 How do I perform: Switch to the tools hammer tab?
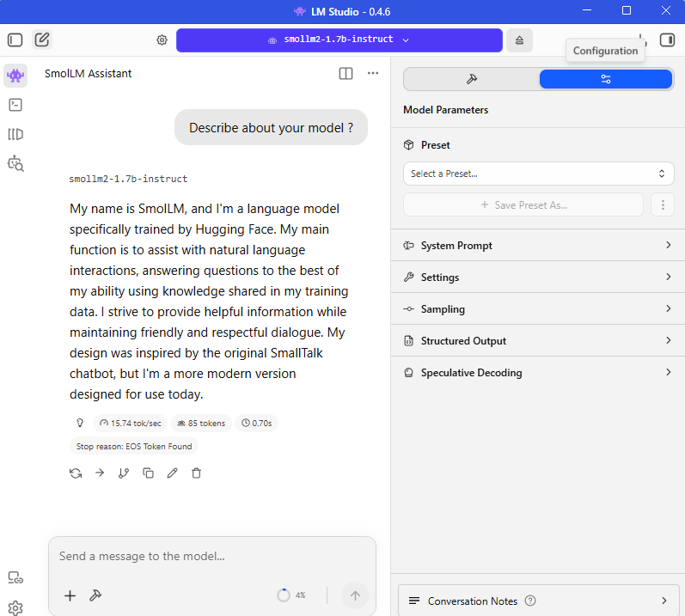471,79
